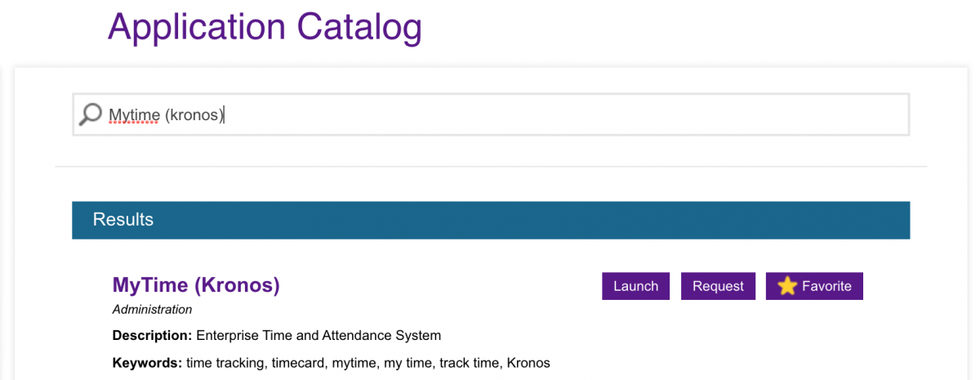Click the misspelled word Mytime in search box

(135, 115)
